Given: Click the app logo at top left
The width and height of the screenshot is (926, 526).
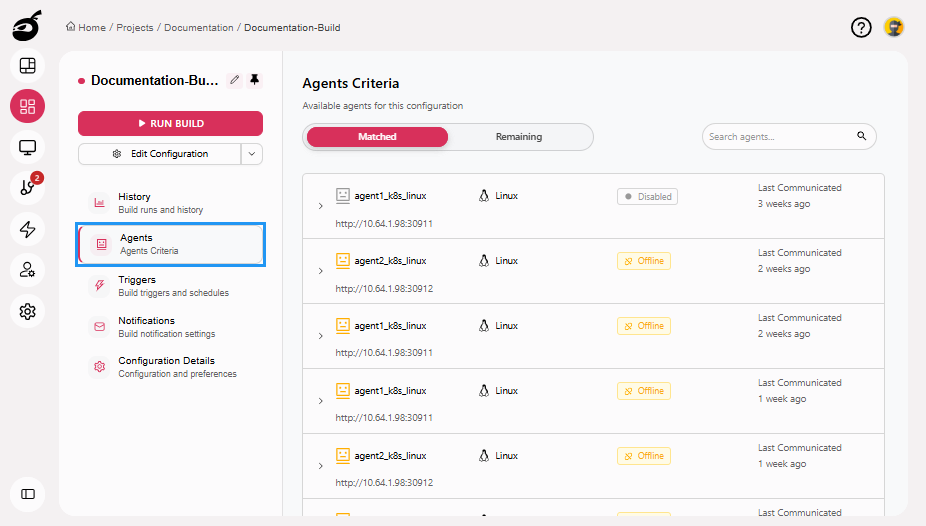Looking at the screenshot, I should [27, 26].
